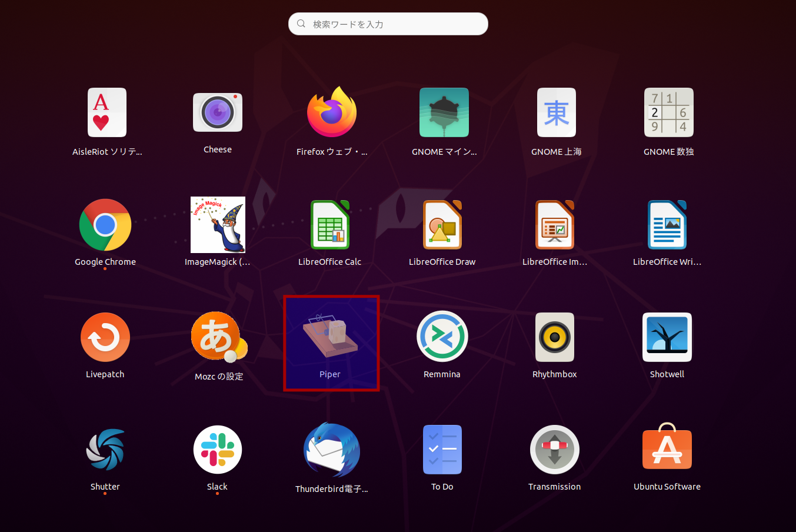This screenshot has height=532, width=796.
Task: Launch the Ubuntu Software shopping bag icon
Action: click(x=667, y=446)
